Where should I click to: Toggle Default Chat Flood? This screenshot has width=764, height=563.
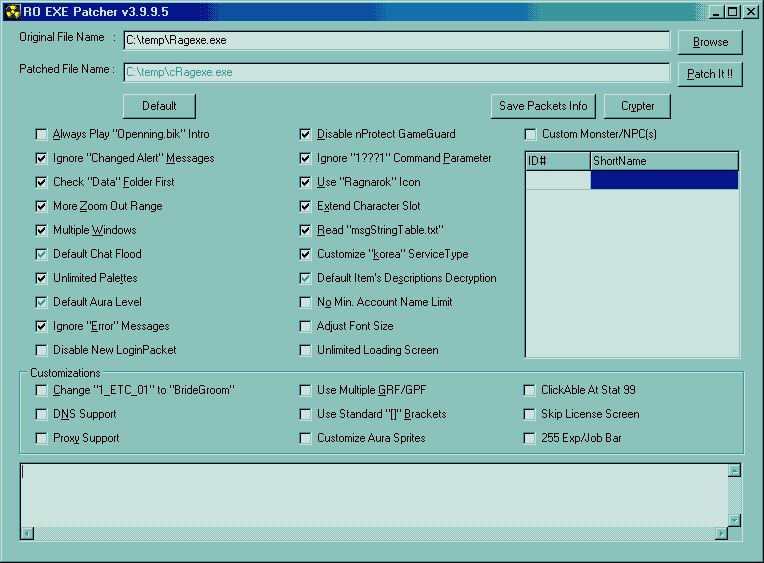click(41, 254)
